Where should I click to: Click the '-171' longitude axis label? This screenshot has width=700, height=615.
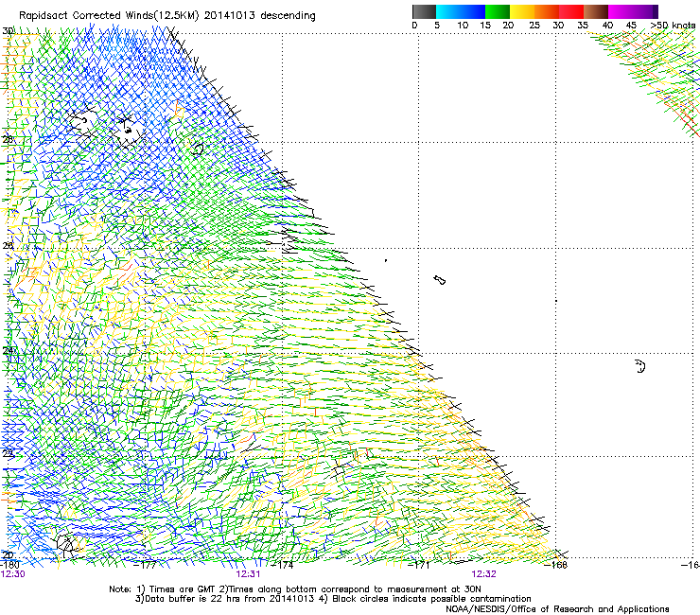(x=419, y=565)
